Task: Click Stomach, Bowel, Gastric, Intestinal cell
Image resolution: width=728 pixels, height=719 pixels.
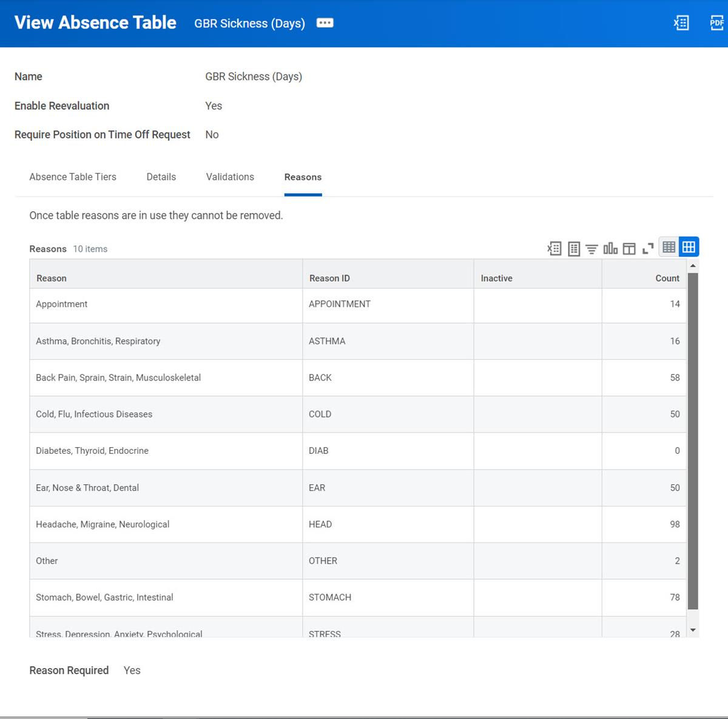Action: (x=166, y=598)
